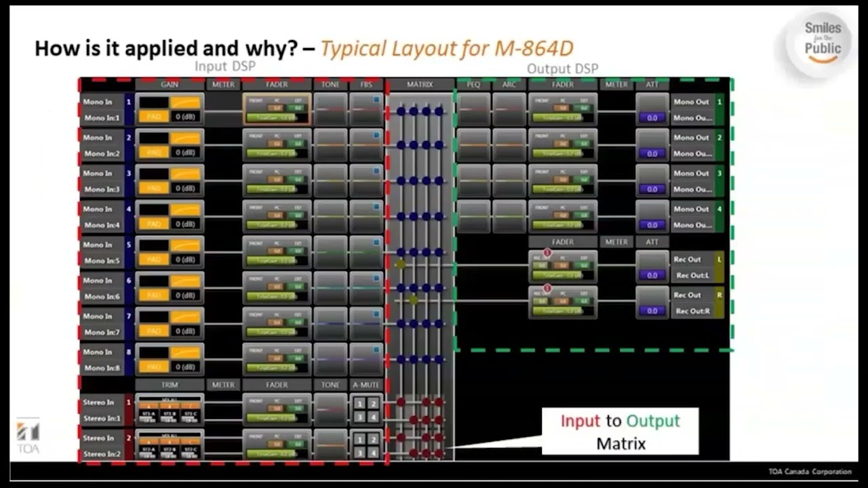Image resolution: width=868 pixels, height=488 pixels.
Task: Open the Mono Out 3 fader block
Action: (563, 181)
